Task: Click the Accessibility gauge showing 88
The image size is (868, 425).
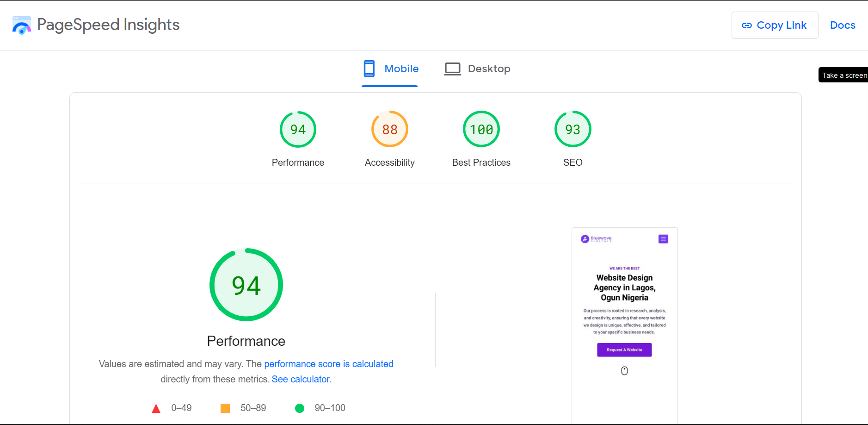Action: tap(389, 129)
